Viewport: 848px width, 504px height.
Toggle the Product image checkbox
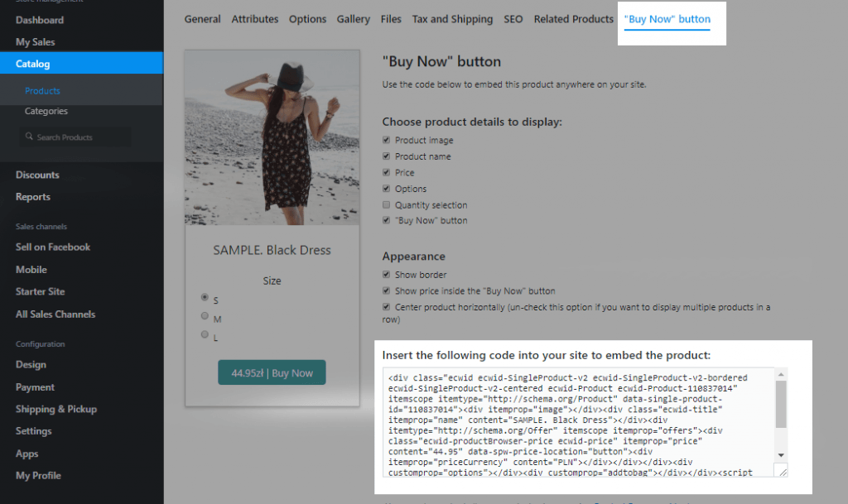pyautogui.click(x=386, y=140)
